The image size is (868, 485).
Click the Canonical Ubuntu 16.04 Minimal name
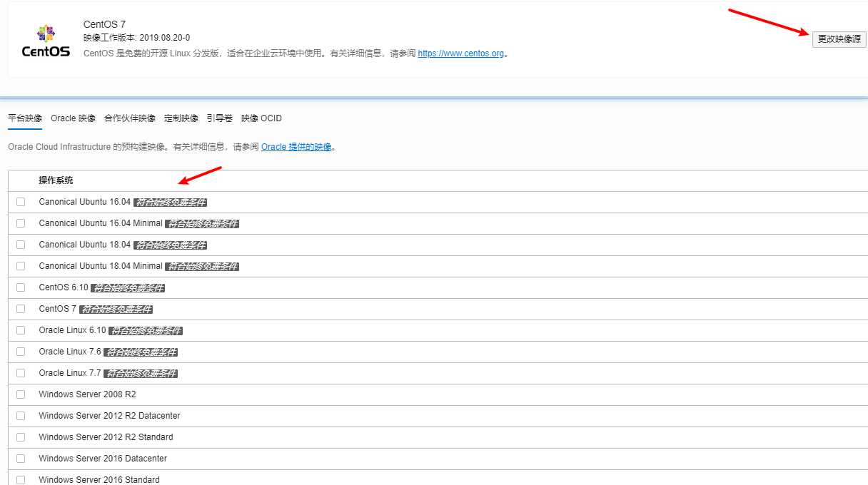[101, 223]
